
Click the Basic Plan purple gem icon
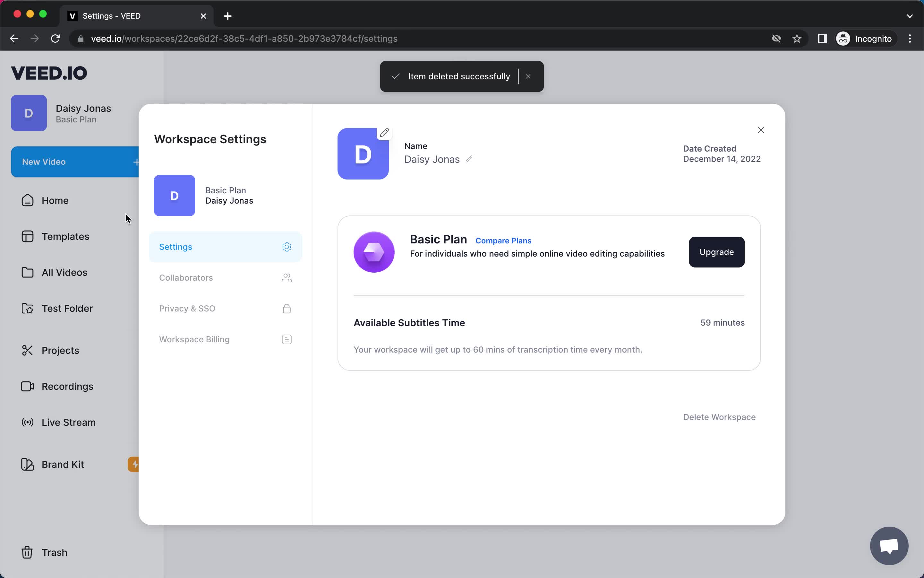[x=374, y=252]
